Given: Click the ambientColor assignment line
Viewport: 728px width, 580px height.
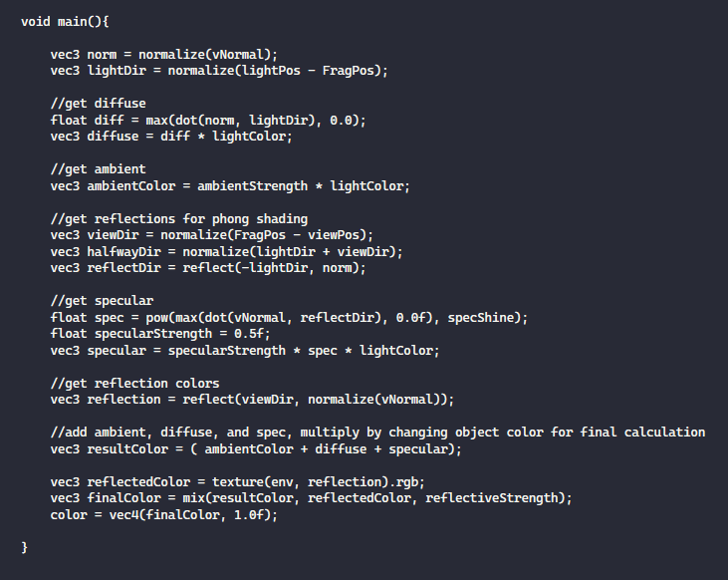Looking at the screenshot, I should click(230, 186).
